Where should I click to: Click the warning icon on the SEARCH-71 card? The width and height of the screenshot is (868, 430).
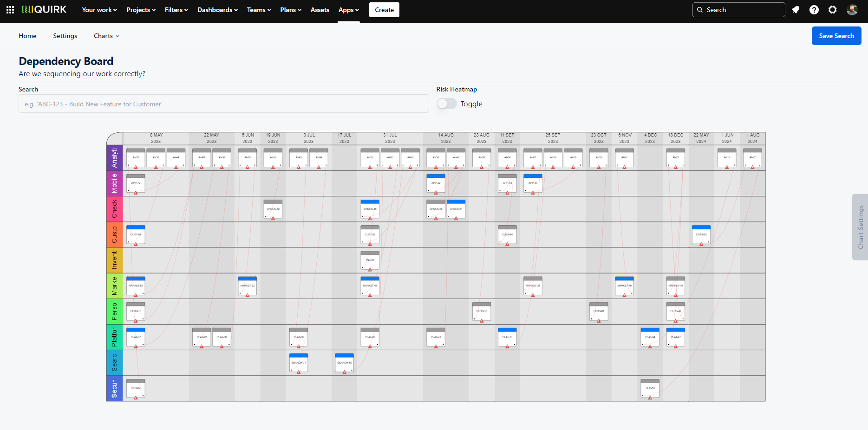point(299,372)
